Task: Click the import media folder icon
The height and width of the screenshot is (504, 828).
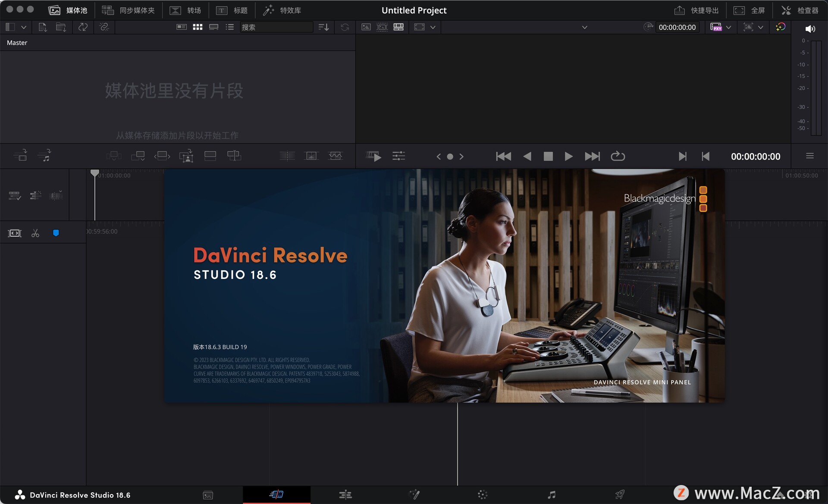Action: point(61,27)
